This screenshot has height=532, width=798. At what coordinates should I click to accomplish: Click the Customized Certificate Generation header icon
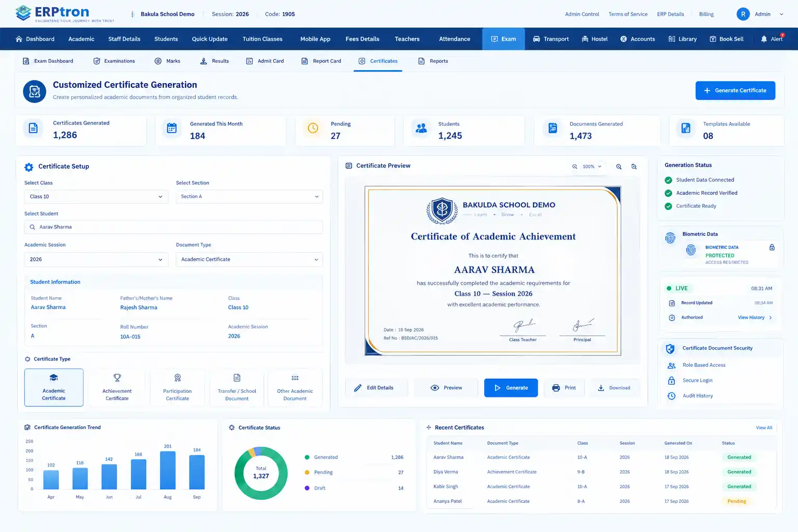tap(35, 91)
